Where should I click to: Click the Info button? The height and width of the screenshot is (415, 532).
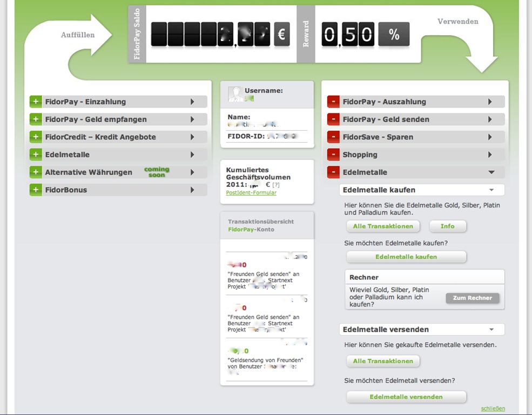pos(448,226)
